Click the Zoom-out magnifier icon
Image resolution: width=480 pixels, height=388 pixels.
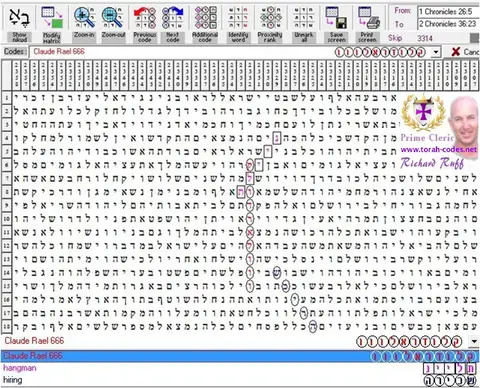point(113,18)
